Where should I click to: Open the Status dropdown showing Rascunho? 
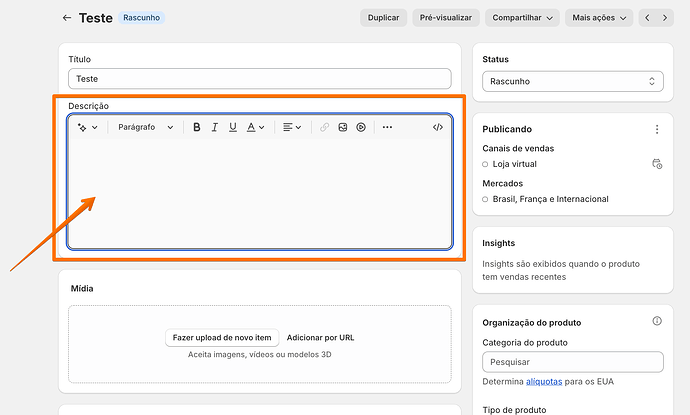point(572,82)
